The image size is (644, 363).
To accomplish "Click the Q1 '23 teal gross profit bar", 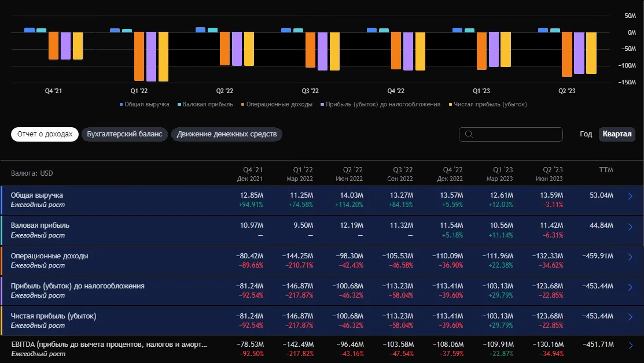I will pyautogui.click(x=469, y=31).
